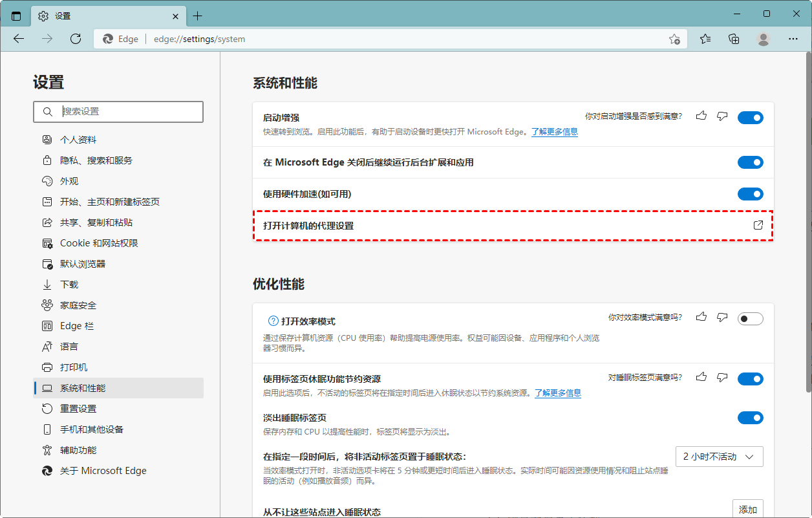Go to Cookie 和网站权限 settings
This screenshot has height=518, width=812.
[x=99, y=243]
